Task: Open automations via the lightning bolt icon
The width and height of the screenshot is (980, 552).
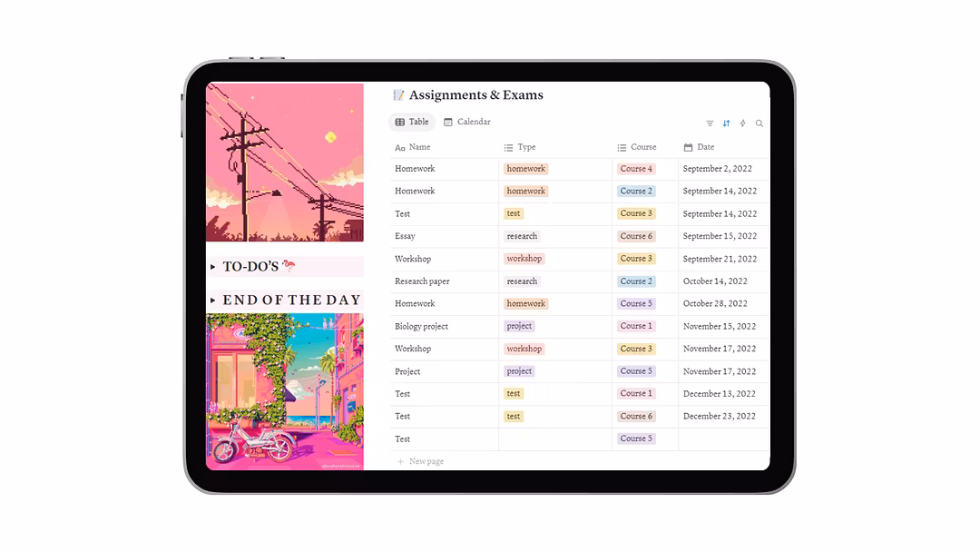Action: click(x=743, y=123)
